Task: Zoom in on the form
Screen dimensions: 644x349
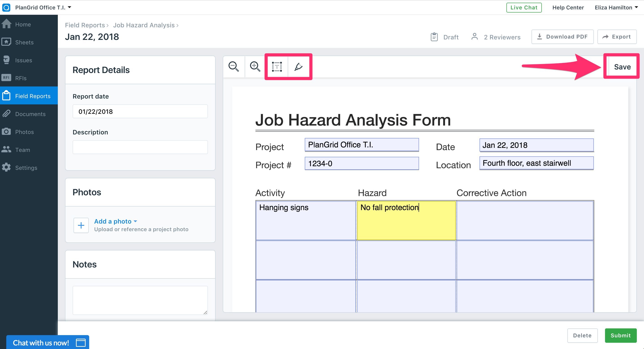Action: click(x=255, y=67)
